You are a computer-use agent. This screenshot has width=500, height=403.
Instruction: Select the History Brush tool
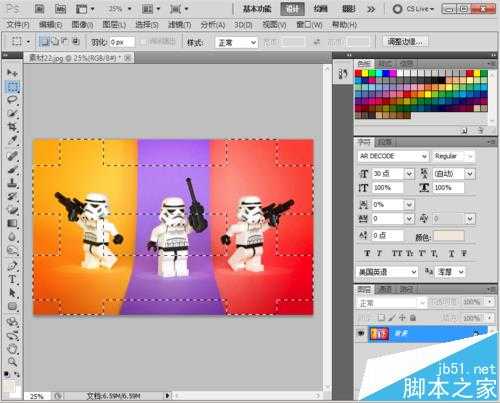[x=12, y=196]
